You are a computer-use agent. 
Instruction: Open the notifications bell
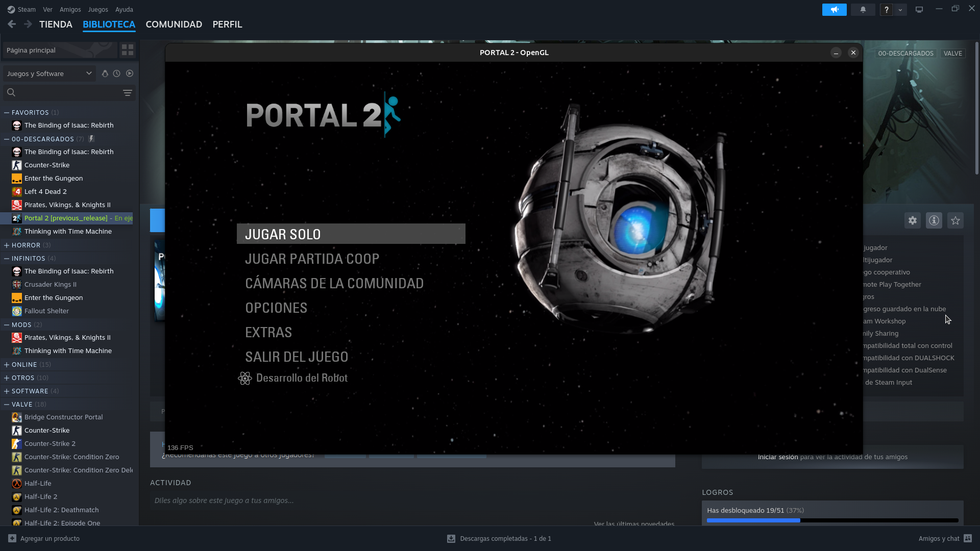863,10
